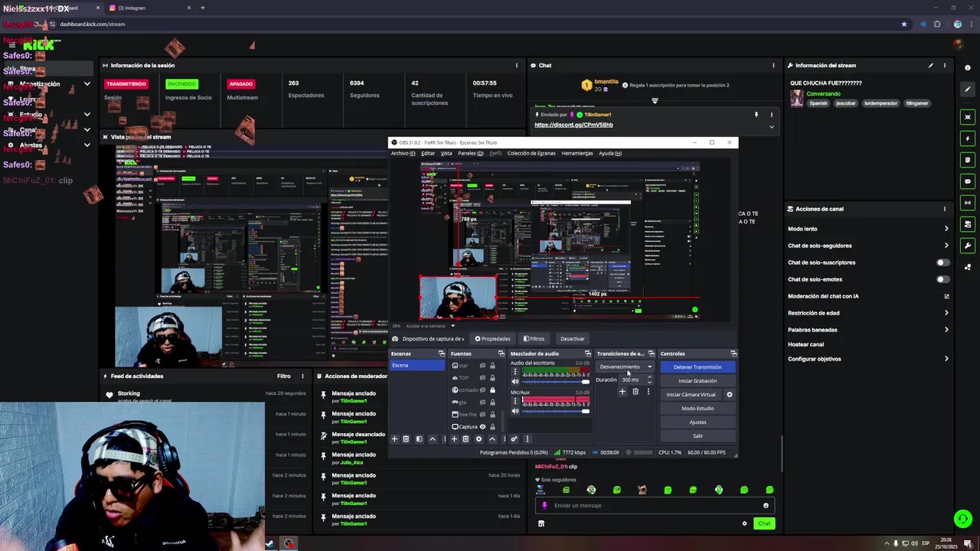Open Chat panel three-dot menu
Image resolution: width=980 pixels, height=551 pixels.
(x=773, y=65)
